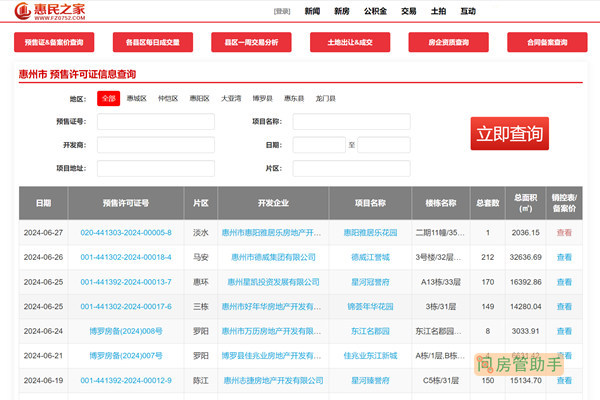Viewport: 600px width, 400px height.
Task: Open permit 001-441392-2024-00012-9
Action: pyautogui.click(x=126, y=380)
